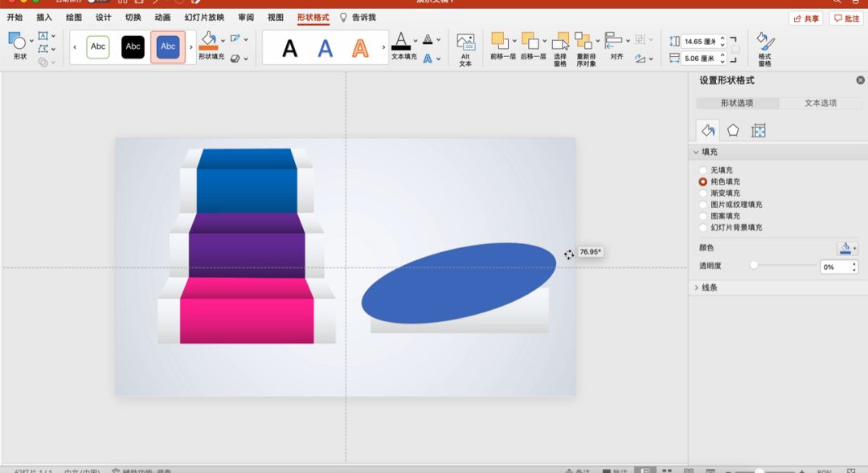Click the 对齐 align icon
868x473 pixels.
tap(613, 41)
